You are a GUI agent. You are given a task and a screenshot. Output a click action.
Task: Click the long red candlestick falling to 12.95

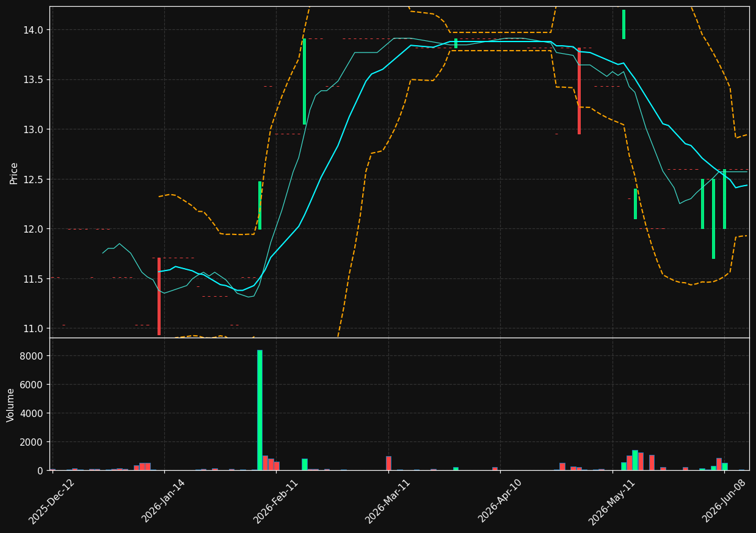579,91
